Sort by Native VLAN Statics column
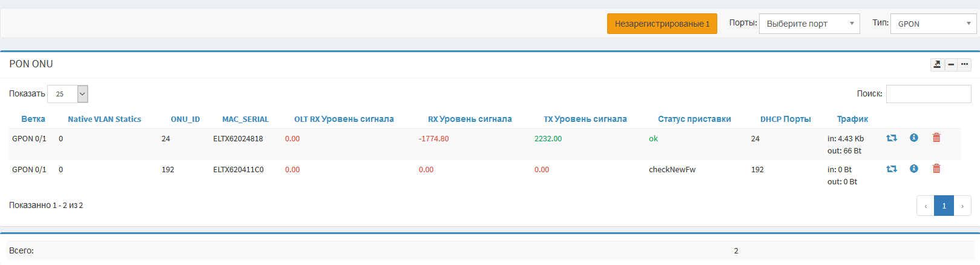The image size is (980, 265). pyautogui.click(x=104, y=119)
